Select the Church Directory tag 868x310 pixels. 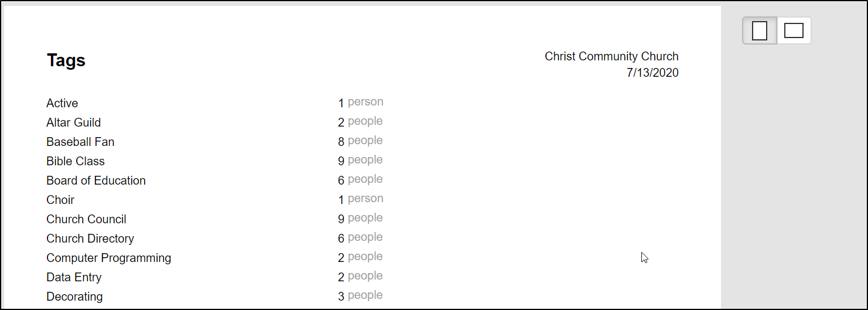pos(90,239)
